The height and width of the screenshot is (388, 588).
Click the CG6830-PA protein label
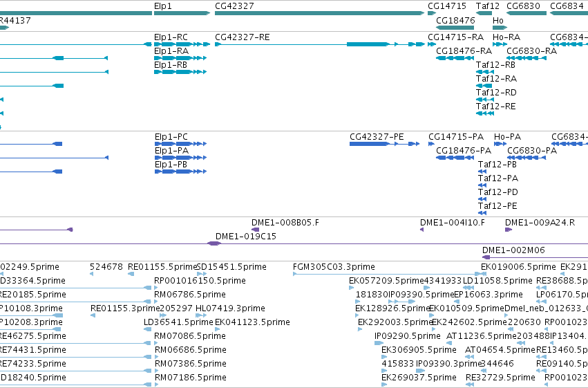click(x=532, y=151)
